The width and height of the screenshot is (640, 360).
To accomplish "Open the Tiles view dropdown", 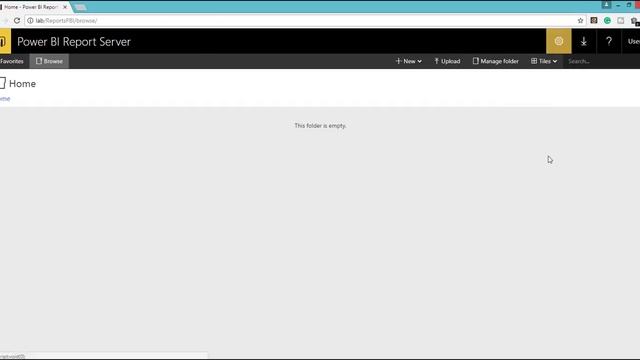I will 544,61.
